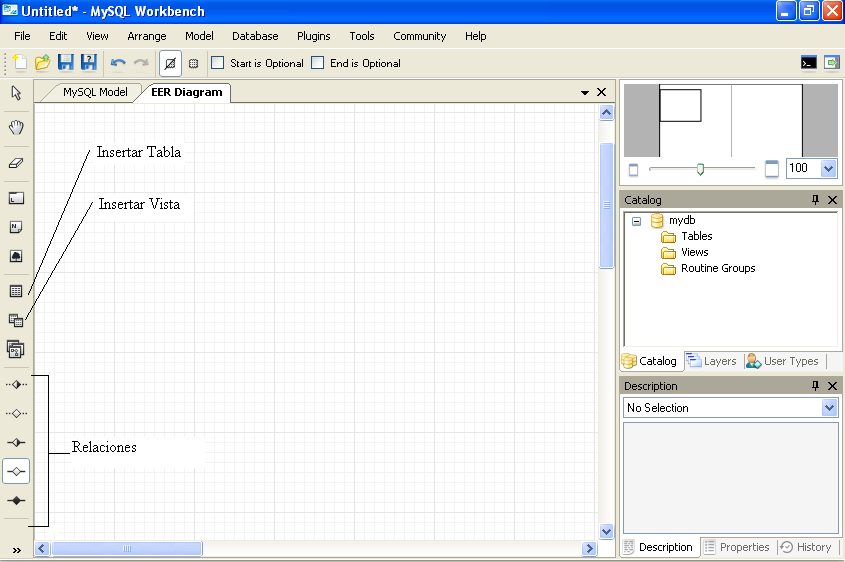Click the save model icon
The width and height of the screenshot is (845, 562).
(65, 63)
